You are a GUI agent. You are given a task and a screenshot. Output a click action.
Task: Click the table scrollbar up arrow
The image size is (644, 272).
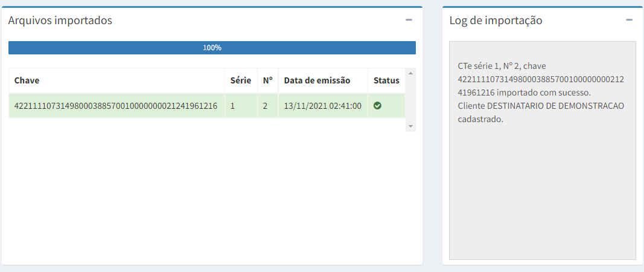click(x=410, y=73)
